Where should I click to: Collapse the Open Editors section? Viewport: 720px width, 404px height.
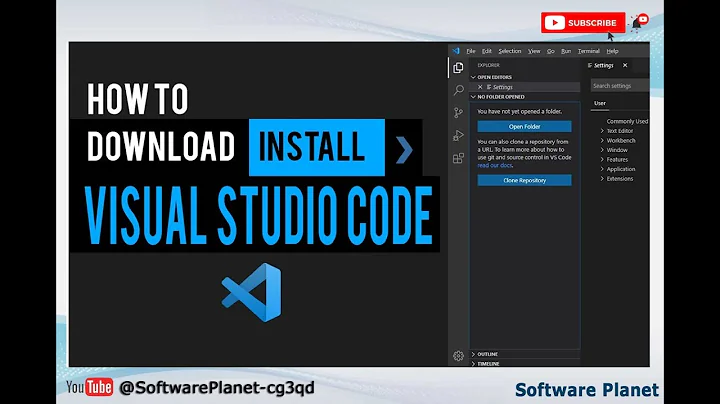[495, 77]
